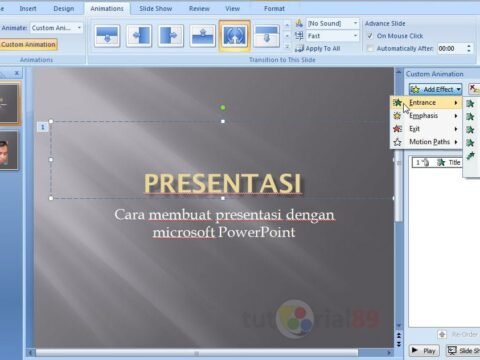480x360 pixels.
Task: Select the second transition with left arrow
Action: pyautogui.click(x=139, y=35)
